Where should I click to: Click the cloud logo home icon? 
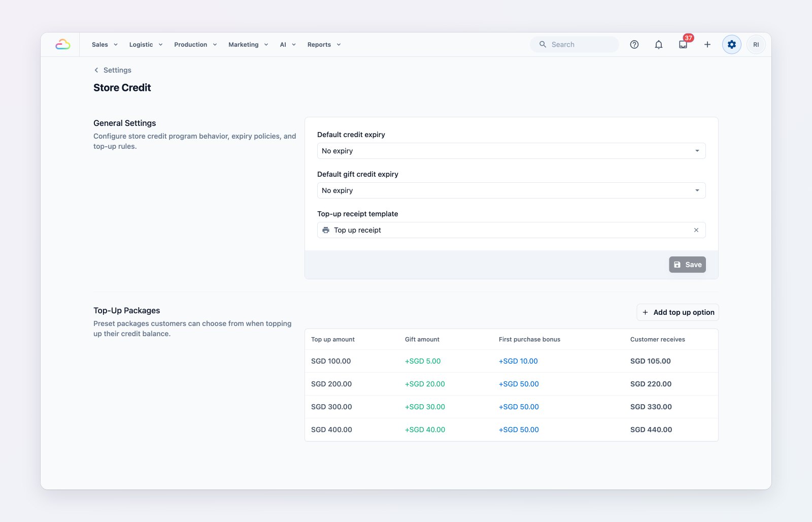[63, 45]
